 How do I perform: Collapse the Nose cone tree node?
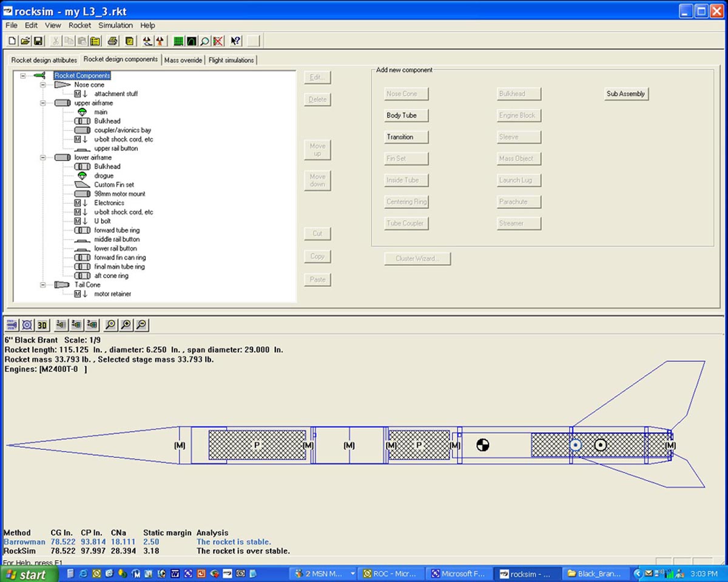tap(43, 85)
